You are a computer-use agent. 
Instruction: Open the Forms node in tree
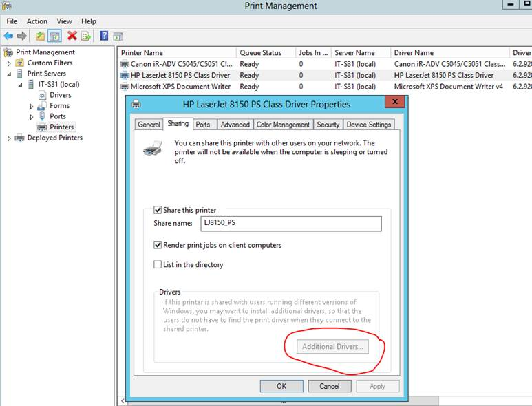pyautogui.click(x=59, y=105)
